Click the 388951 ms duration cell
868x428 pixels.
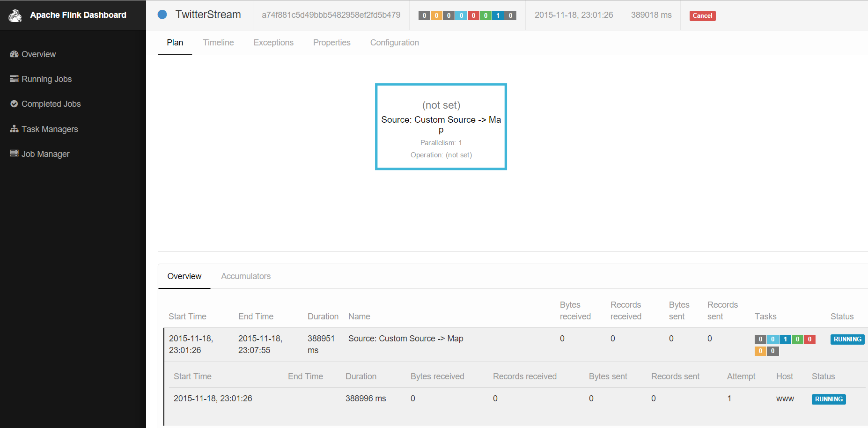tap(321, 344)
